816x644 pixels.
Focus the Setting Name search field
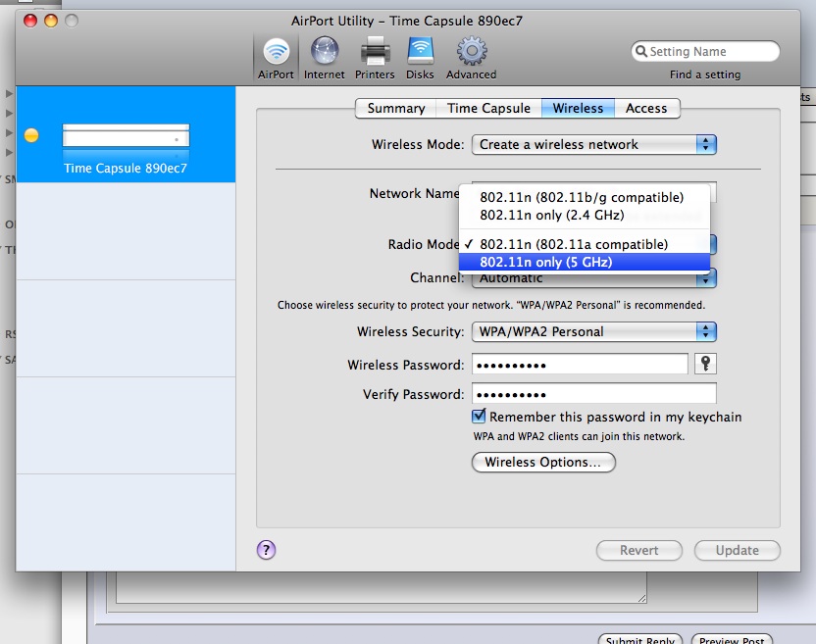click(705, 52)
